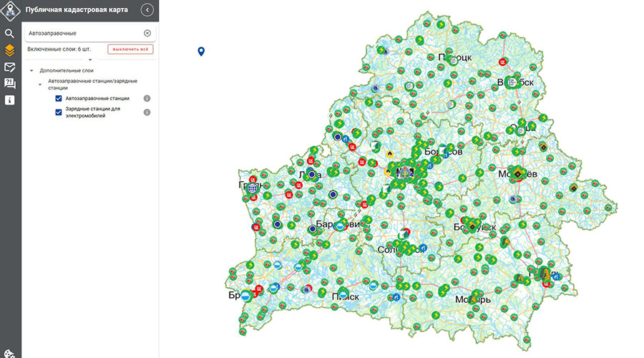Click the Борисов city label on map
The image size is (644, 358).
click(x=443, y=152)
